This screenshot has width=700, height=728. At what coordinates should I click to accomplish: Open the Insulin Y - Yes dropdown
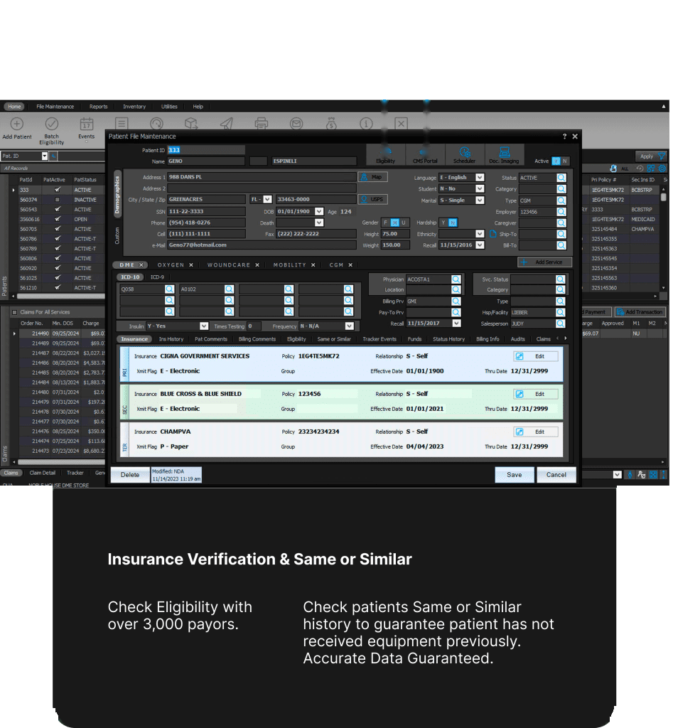coord(204,326)
